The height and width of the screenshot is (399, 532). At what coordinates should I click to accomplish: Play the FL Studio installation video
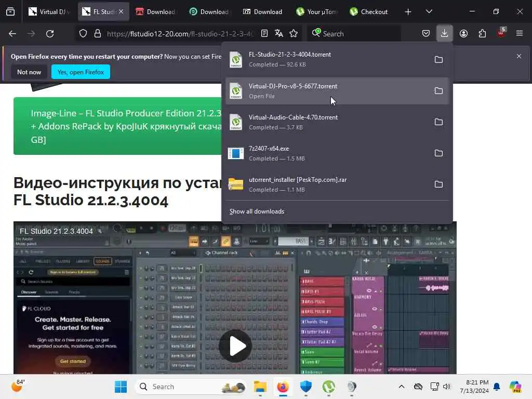point(235,345)
